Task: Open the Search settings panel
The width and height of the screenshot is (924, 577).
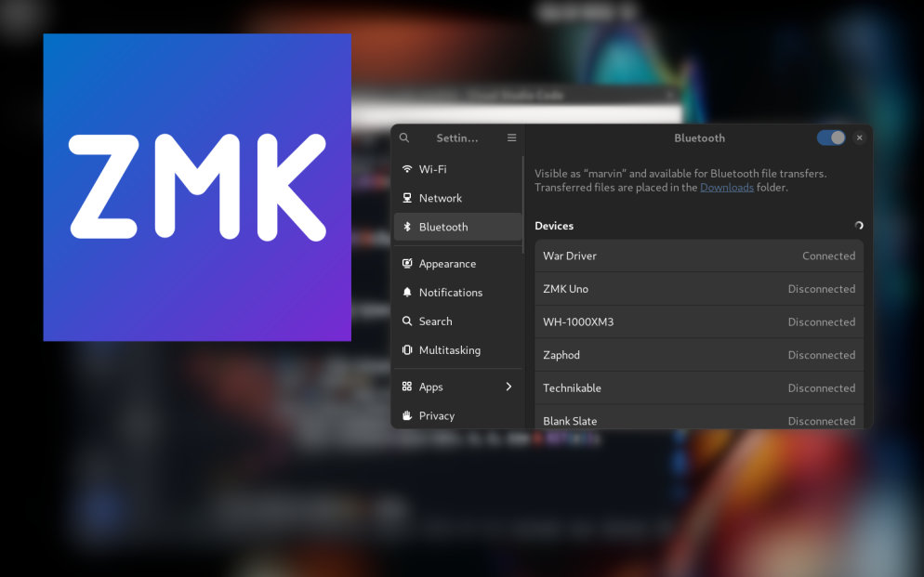Action: pyautogui.click(x=435, y=321)
